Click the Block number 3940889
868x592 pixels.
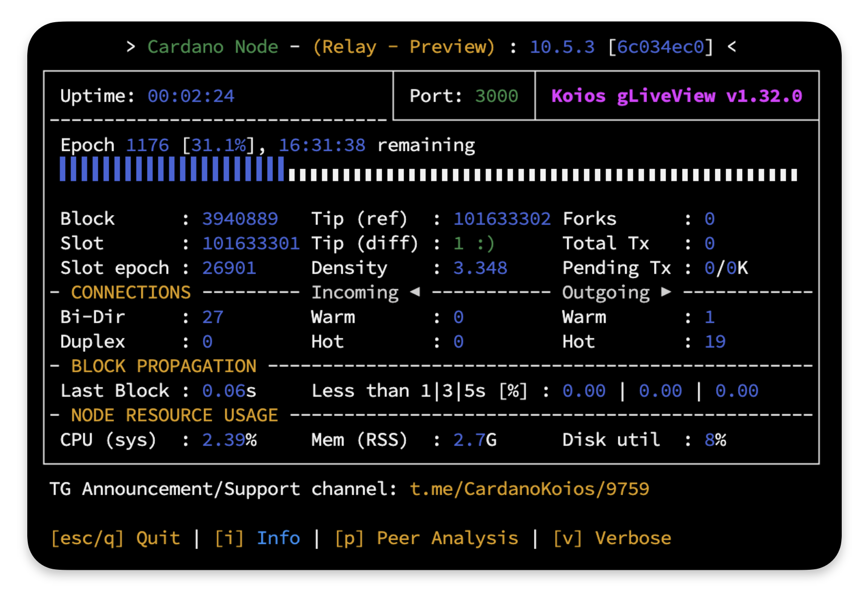240,219
